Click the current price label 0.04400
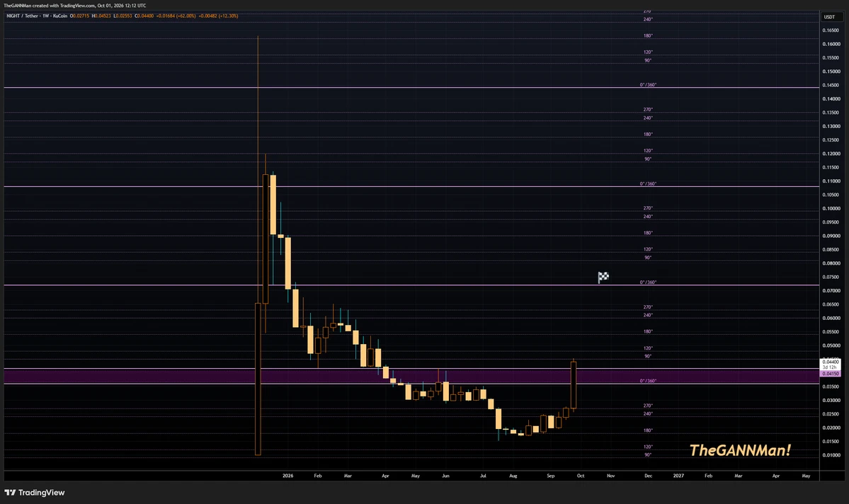The width and height of the screenshot is (849, 504). tap(831, 362)
